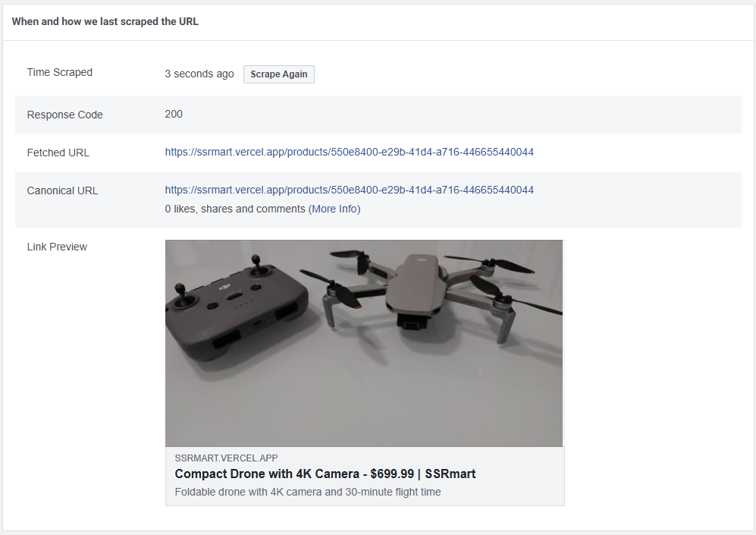The image size is (756, 535).
Task: Click the Link Preview label
Action: (58, 247)
